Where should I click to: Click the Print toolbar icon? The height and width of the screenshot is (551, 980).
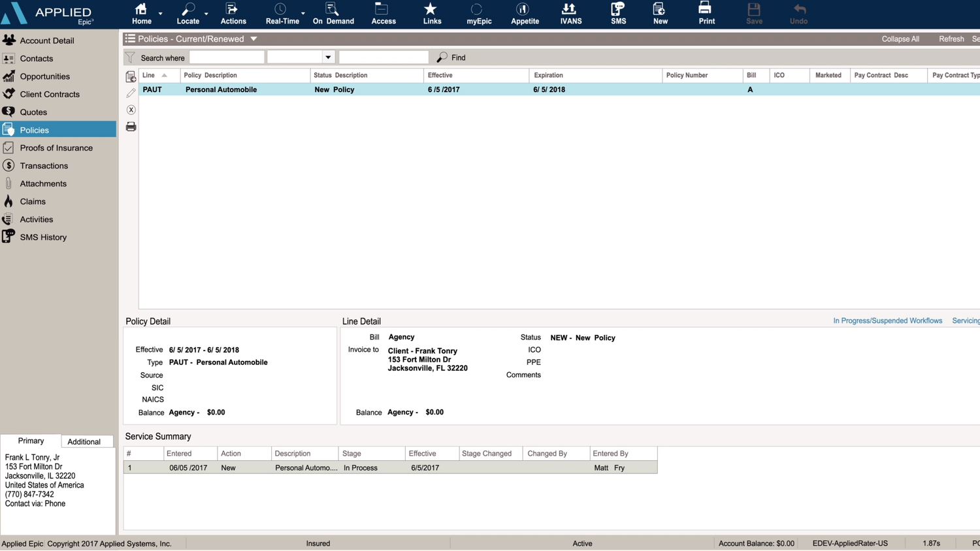(706, 13)
